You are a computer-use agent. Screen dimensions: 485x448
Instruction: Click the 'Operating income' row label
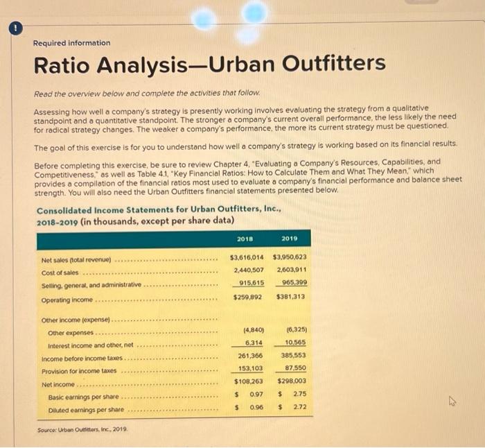67,300
